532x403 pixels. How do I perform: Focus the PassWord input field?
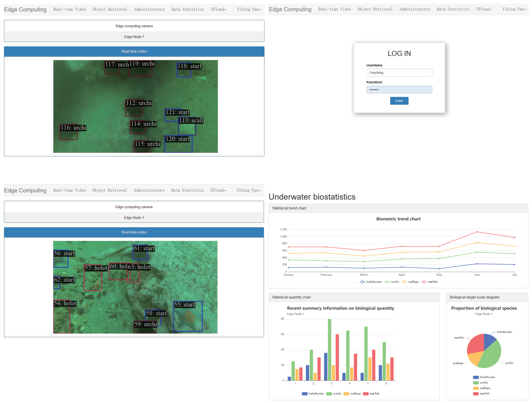tap(399, 90)
